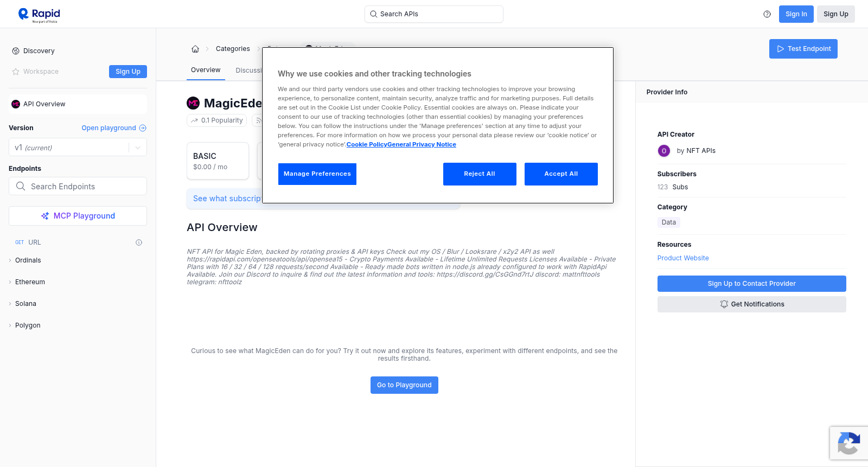Open the Product Website link
The image size is (868, 467).
click(x=683, y=258)
